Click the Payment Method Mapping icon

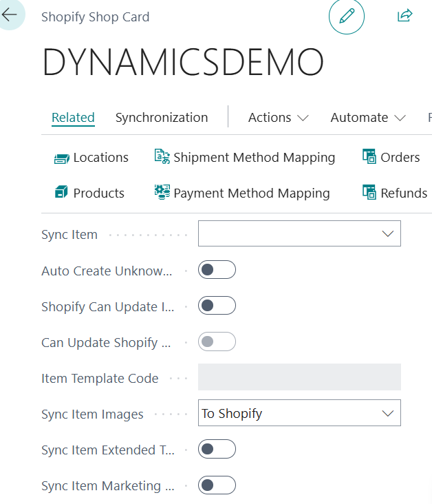(x=162, y=192)
